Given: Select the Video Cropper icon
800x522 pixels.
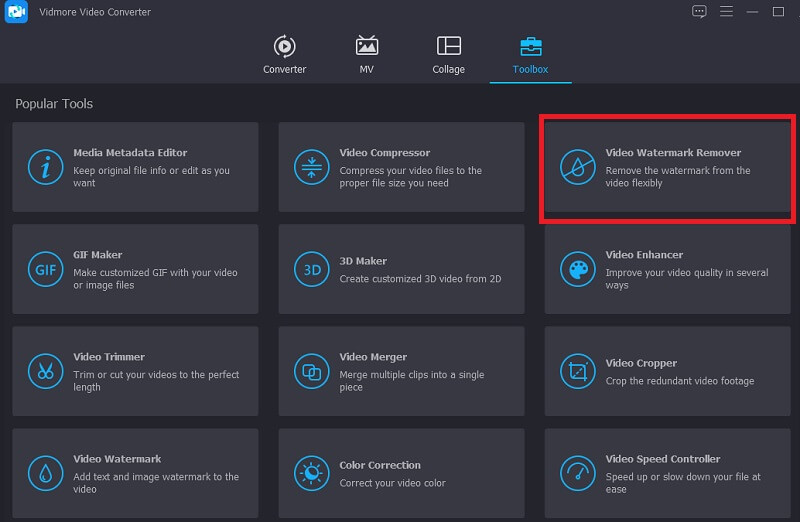Looking at the screenshot, I should [577, 371].
